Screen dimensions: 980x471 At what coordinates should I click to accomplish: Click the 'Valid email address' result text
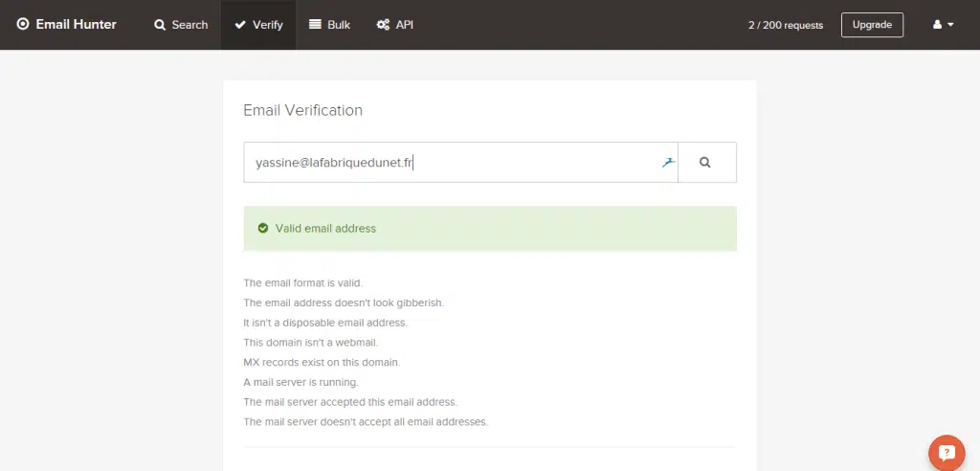tap(325, 229)
